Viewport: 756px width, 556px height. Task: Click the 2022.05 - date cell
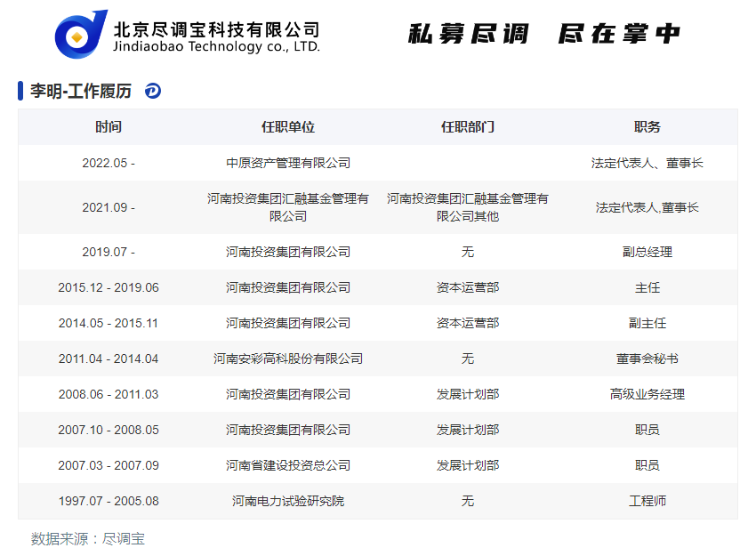point(109,163)
